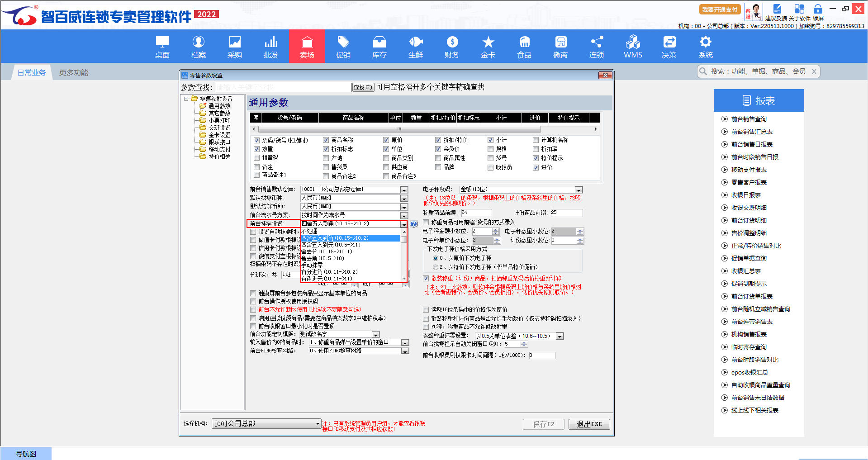This screenshot has width=868, height=460.
Task: Open the 库存 inventory module
Action: (x=379, y=47)
